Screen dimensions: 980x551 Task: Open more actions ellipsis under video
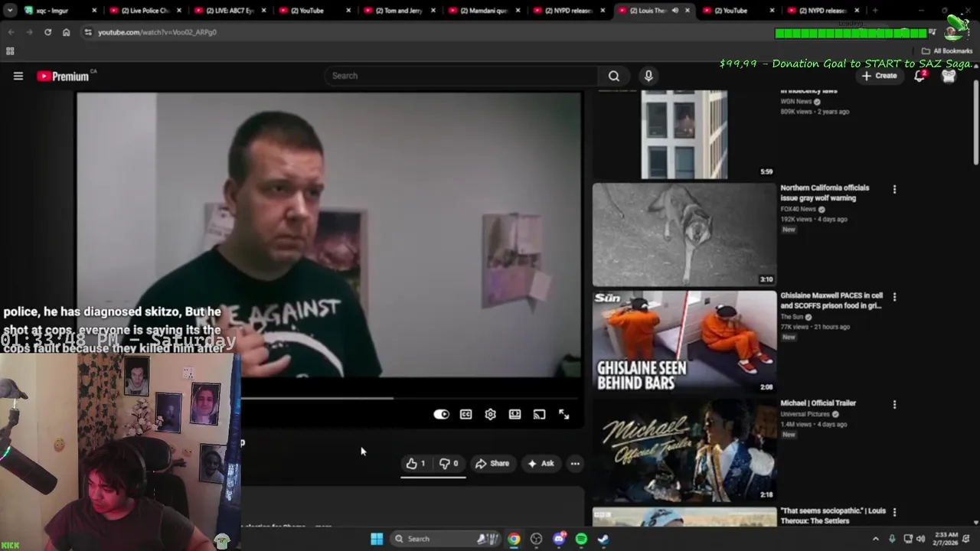[x=575, y=463]
